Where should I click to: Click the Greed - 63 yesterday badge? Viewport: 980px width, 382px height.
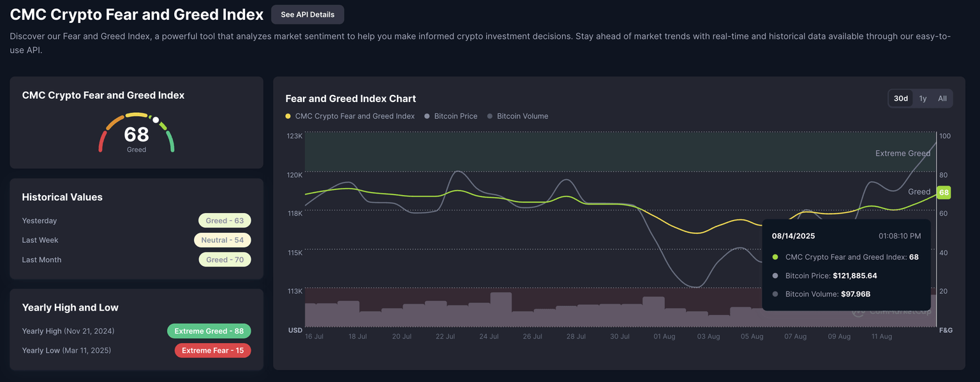coord(225,221)
